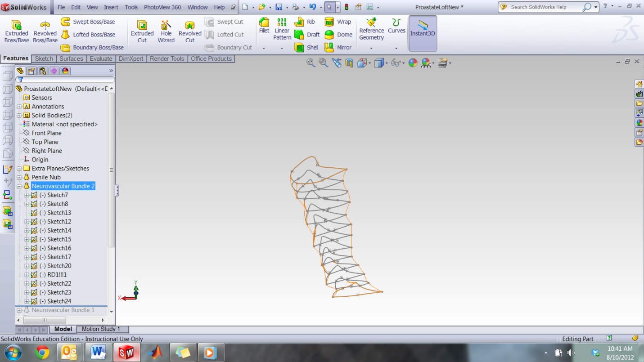Open the Curves tool
644x362 pixels.
point(396,26)
